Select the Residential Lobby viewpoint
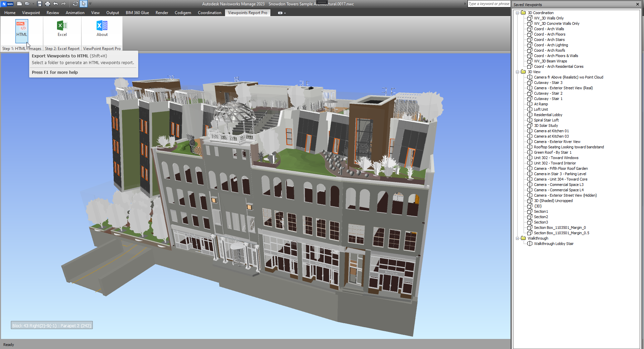The width and height of the screenshot is (644, 349). [548, 115]
